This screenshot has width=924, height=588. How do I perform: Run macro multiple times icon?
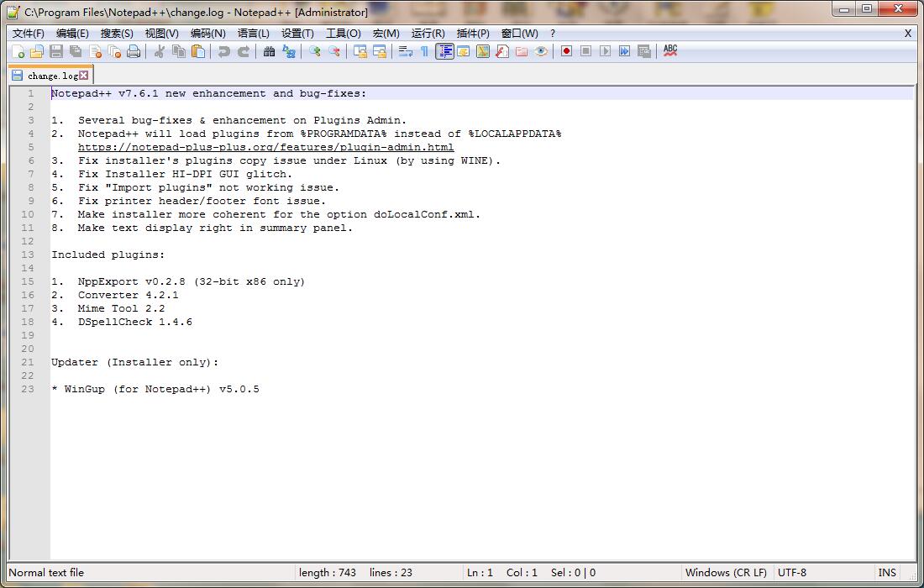click(x=625, y=52)
